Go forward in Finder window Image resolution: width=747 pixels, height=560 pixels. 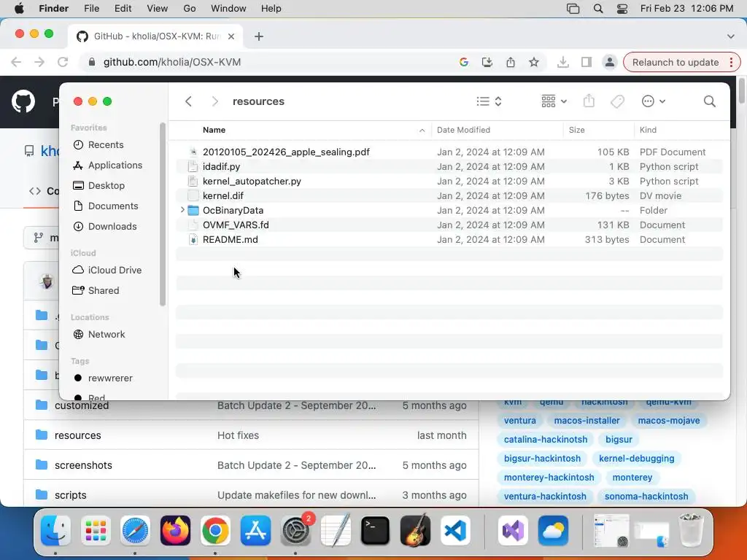click(215, 101)
